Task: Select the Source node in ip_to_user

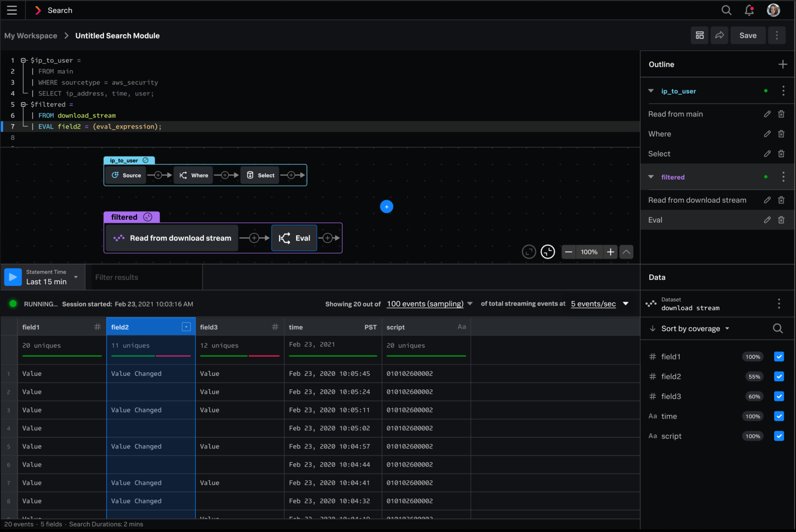Action: (x=126, y=175)
